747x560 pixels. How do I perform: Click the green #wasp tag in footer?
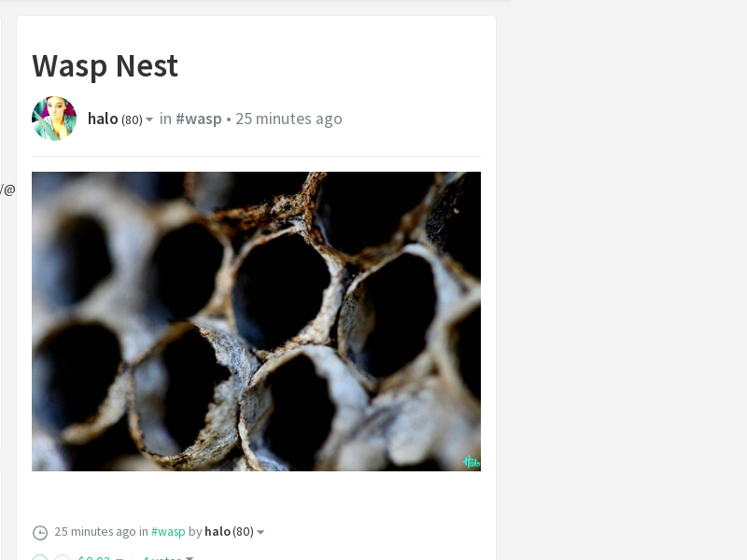coord(168,531)
